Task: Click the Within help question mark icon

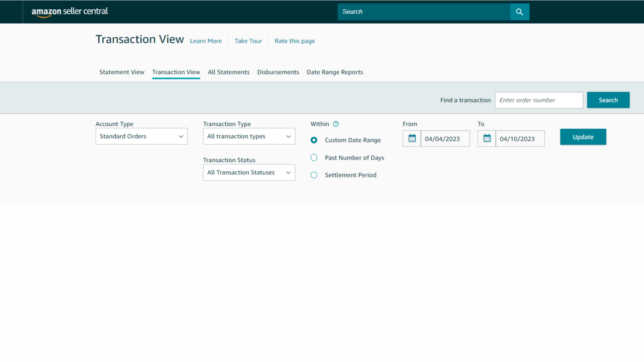Action: coord(336,124)
